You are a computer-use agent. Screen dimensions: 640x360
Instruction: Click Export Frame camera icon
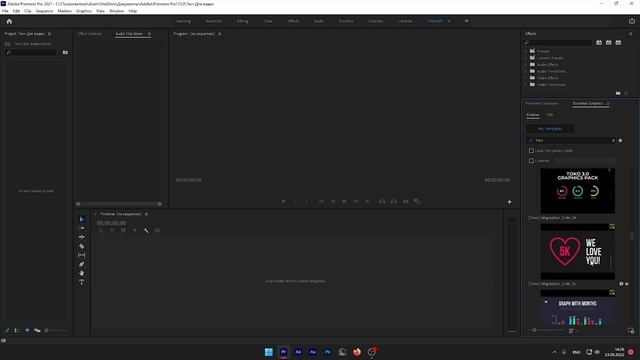pyautogui.click(x=405, y=201)
